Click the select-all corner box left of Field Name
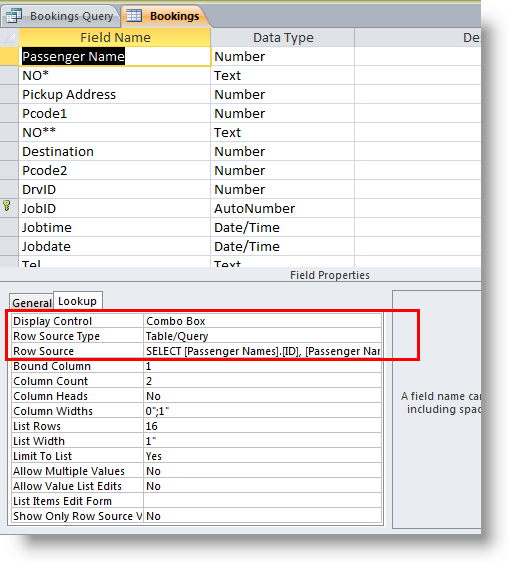The height and width of the screenshot is (562, 508). tap(9, 37)
